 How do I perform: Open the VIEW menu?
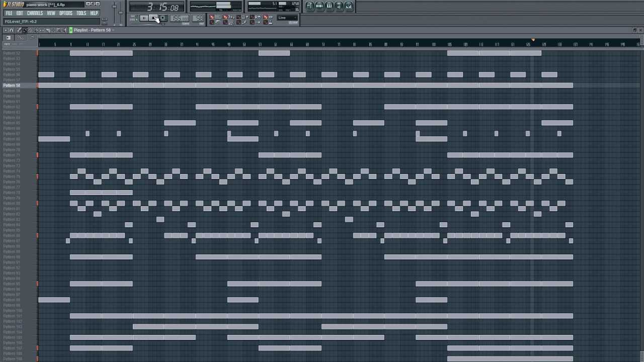tap(51, 13)
